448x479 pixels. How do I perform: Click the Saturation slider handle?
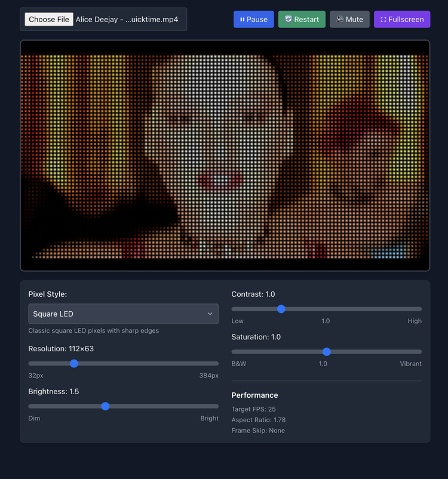(327, 352)
